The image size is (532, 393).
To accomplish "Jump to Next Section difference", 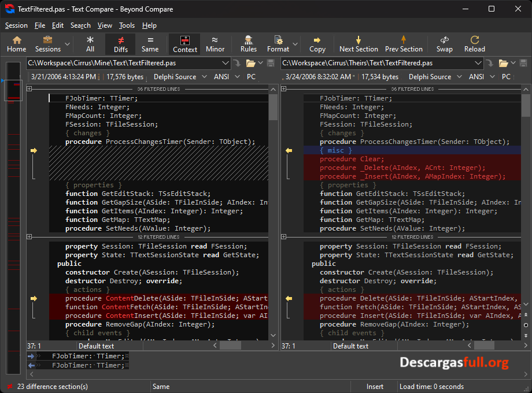I will (359, 44).
